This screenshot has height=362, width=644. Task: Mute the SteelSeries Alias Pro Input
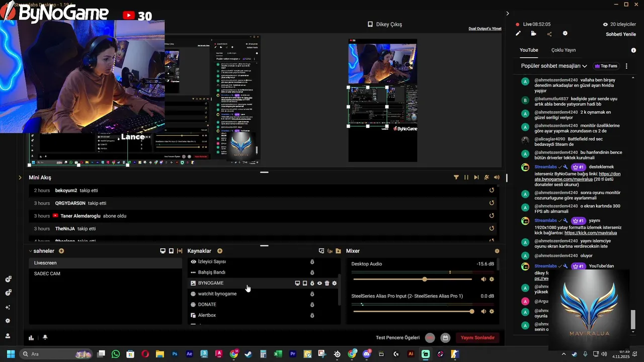[x=484, y=311]
